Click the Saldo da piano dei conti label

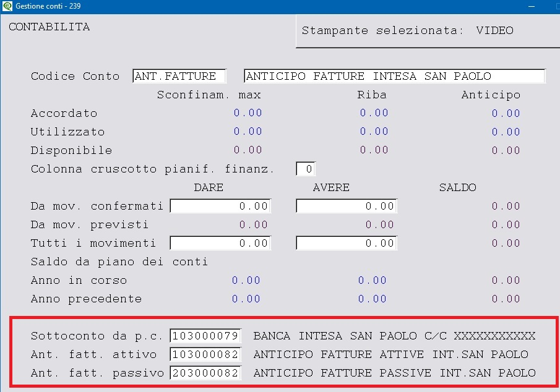tap(119, 262)
